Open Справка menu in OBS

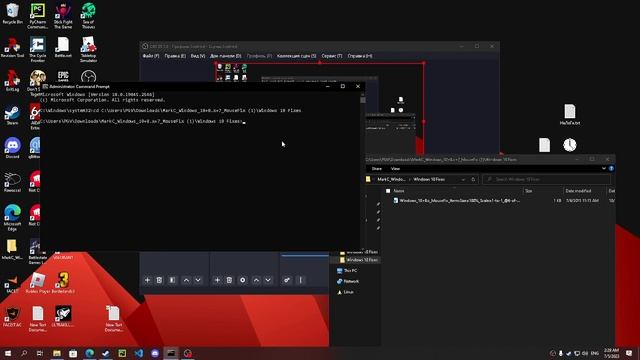(360, 56)
